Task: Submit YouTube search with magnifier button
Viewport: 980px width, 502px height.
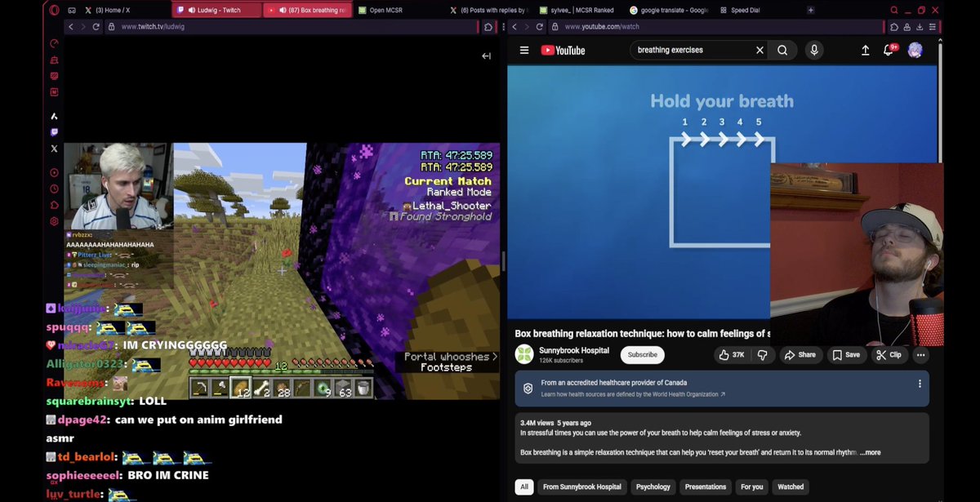Action: [x=782, y=50]
